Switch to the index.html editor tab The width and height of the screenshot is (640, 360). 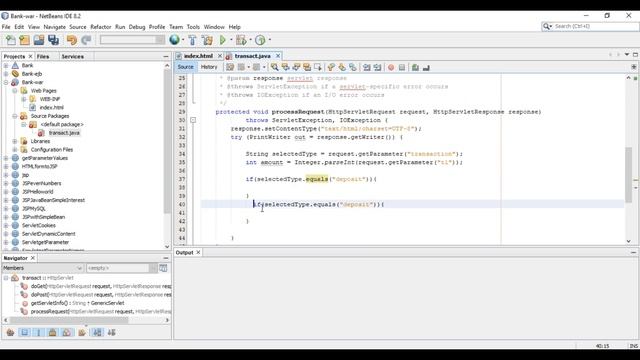(x=198, y=56)
